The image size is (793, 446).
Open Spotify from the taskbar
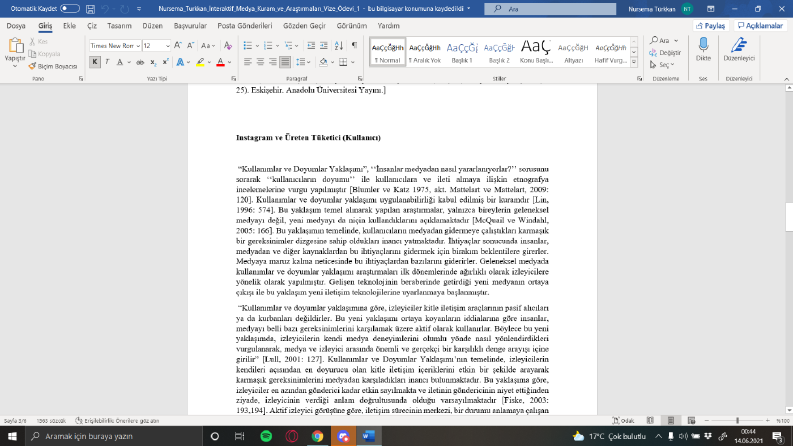click(266, 436)
